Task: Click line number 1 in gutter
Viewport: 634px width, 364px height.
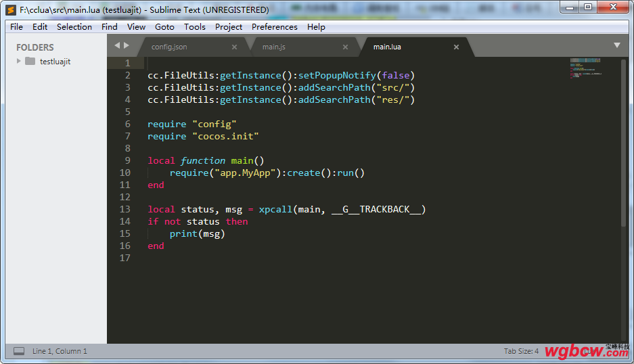Action: click(127, 63)
